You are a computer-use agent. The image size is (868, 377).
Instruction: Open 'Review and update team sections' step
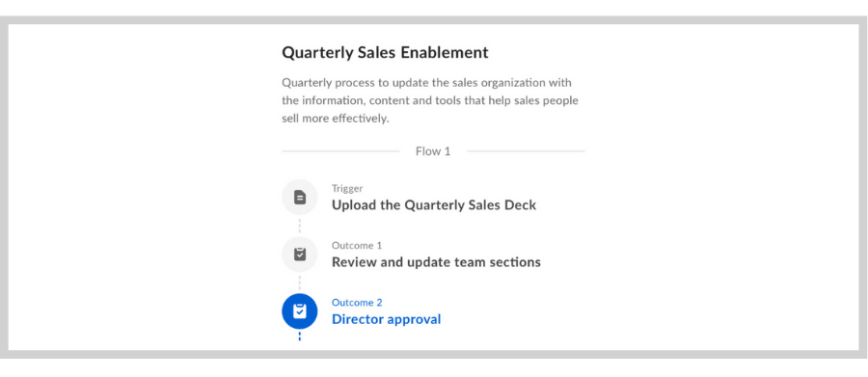tap(436, 262)
